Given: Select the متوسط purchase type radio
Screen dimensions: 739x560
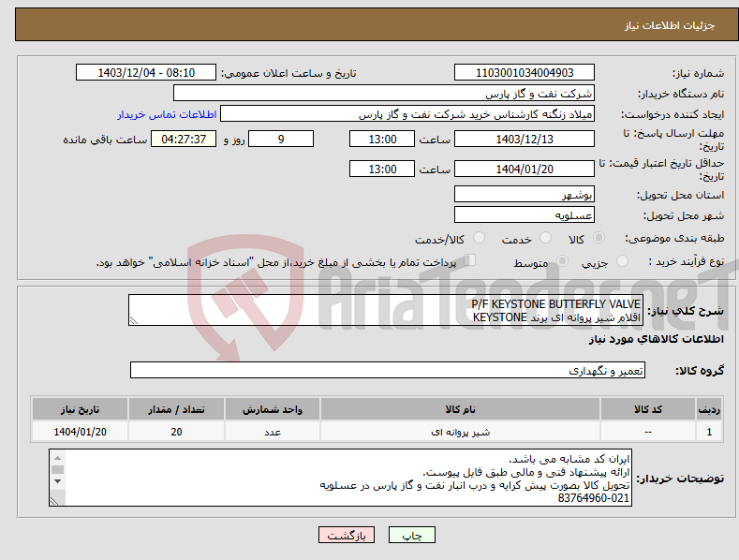Looking at the screenshot, I should click(562, 261).
